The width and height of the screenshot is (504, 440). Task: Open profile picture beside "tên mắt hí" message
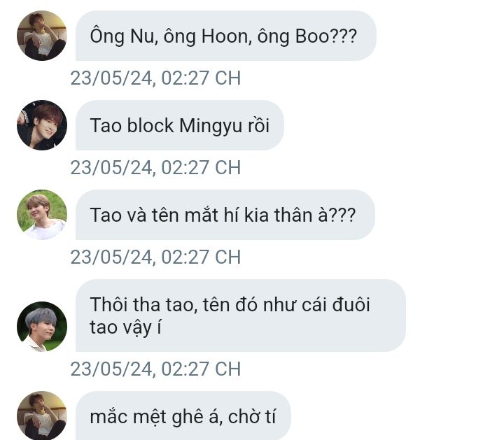[x=42, y=215]
